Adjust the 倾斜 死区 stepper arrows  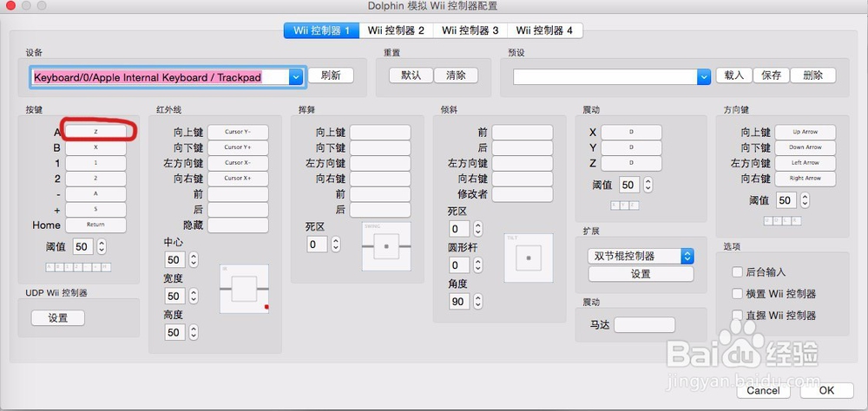pyautogui.click(x=477, y=228)
